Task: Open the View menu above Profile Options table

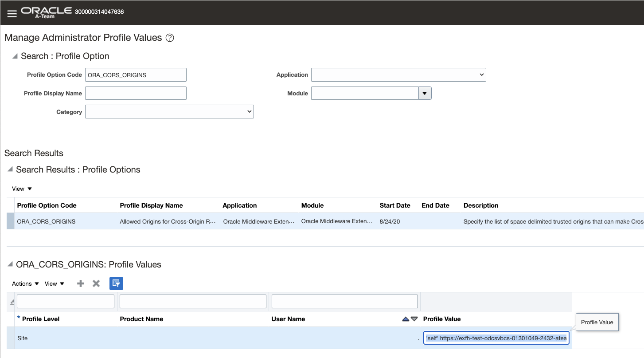Action: coord(22,189)
